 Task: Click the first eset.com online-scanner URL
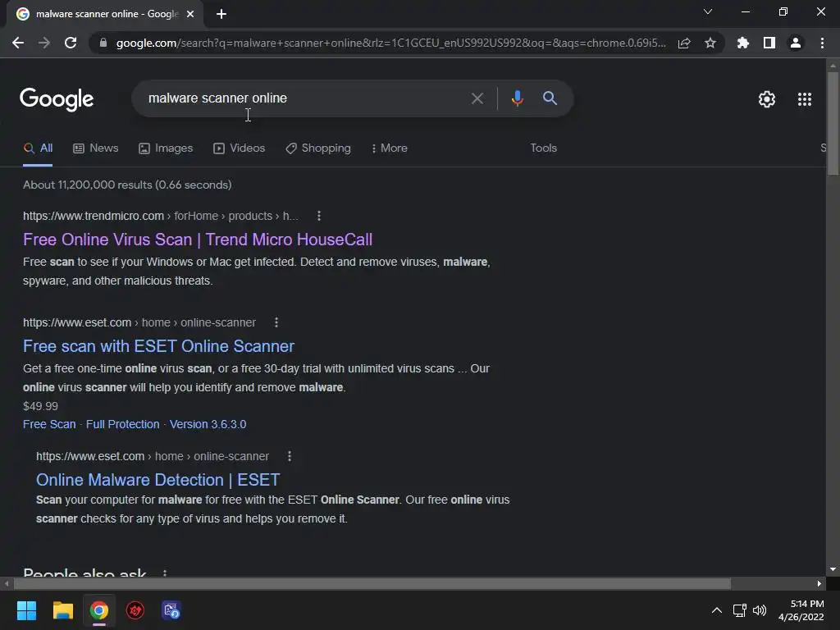[139, 322]
